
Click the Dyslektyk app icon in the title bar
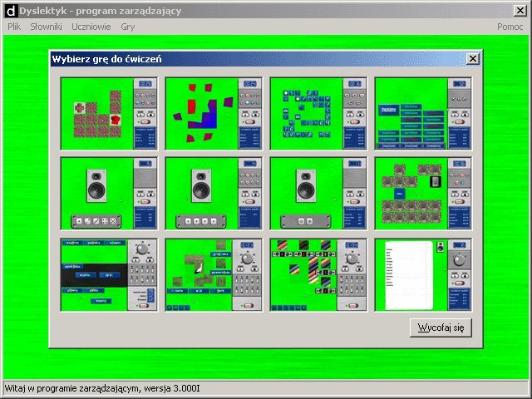pos(11,11)
